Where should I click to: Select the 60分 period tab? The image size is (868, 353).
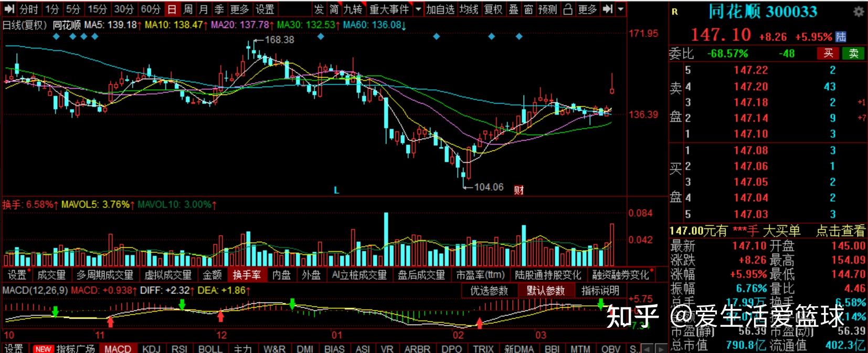click(x=151, y=9)
